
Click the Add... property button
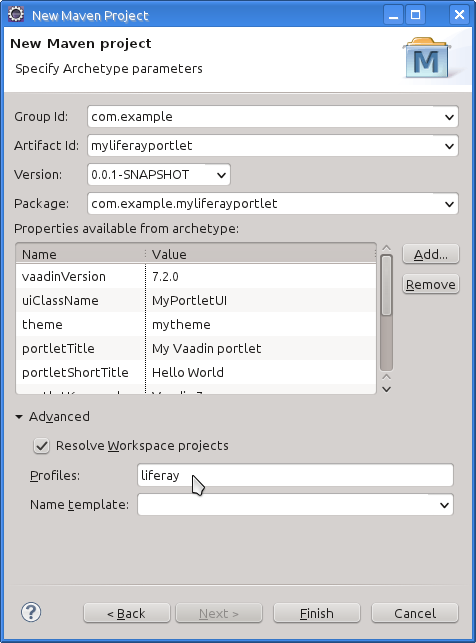(x=430, y=254)
